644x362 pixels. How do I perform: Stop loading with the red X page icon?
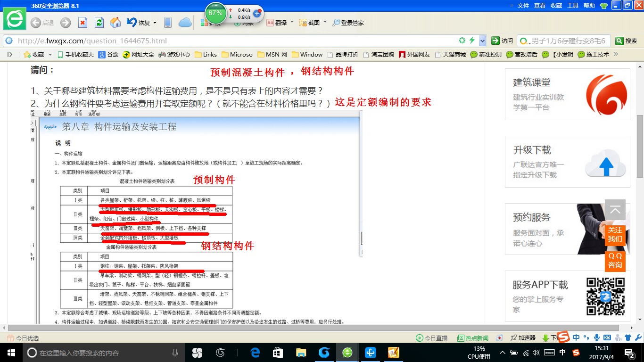click(83, 23)
